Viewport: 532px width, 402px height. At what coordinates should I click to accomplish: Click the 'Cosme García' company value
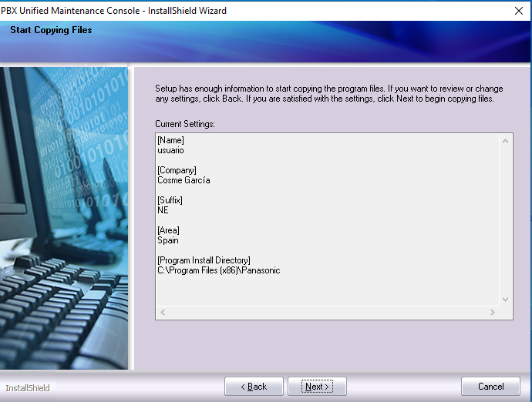tap(184, 180)
